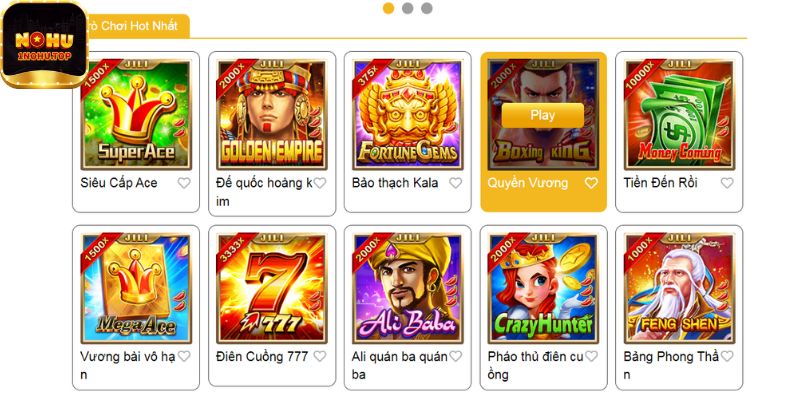This screenshot has width=800, height=400.
Task: Favorite the Bảng Phong Thần game
Action: click(727, 356)
